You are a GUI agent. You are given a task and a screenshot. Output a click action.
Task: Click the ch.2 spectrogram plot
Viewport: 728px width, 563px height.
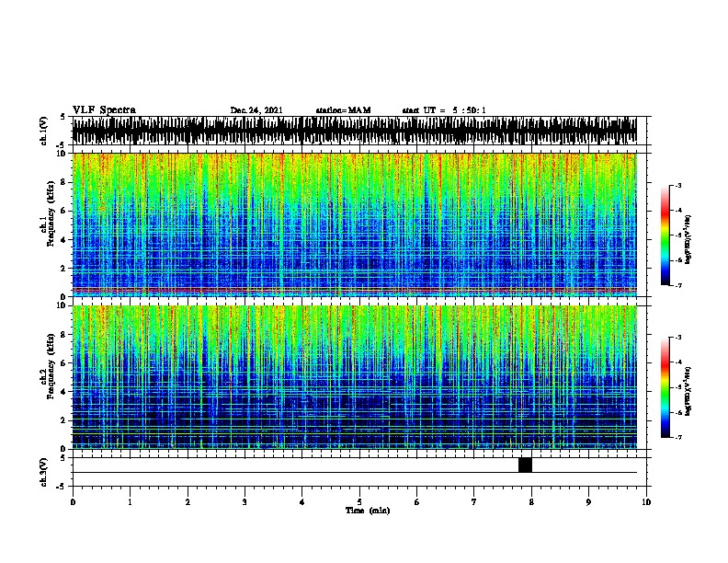point(355,377)
